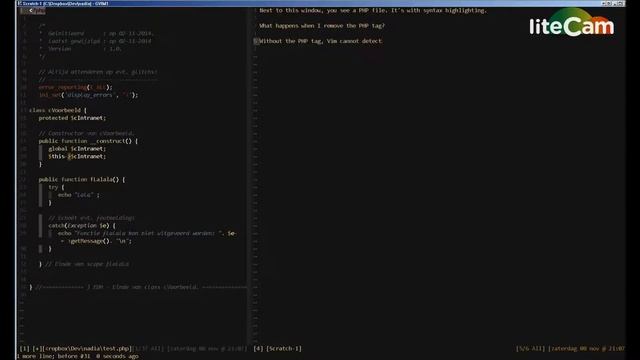
Task: Click the '<?php' tag on line one
Action: coord(37,11)
